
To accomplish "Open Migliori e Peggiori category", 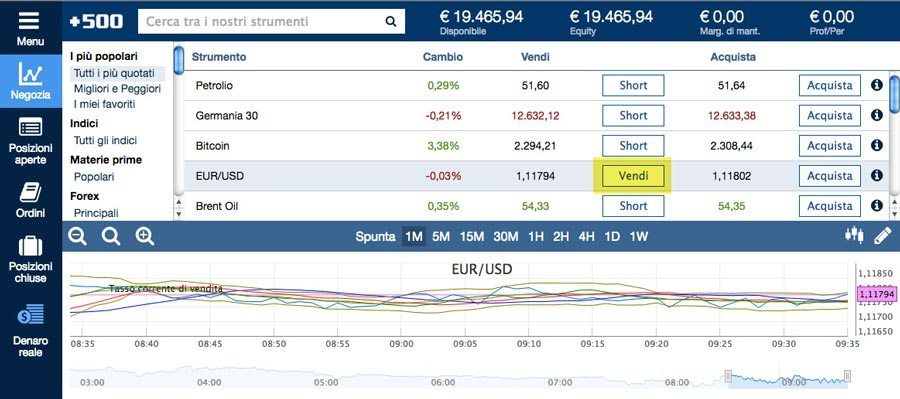I will [x=117, y=89].
